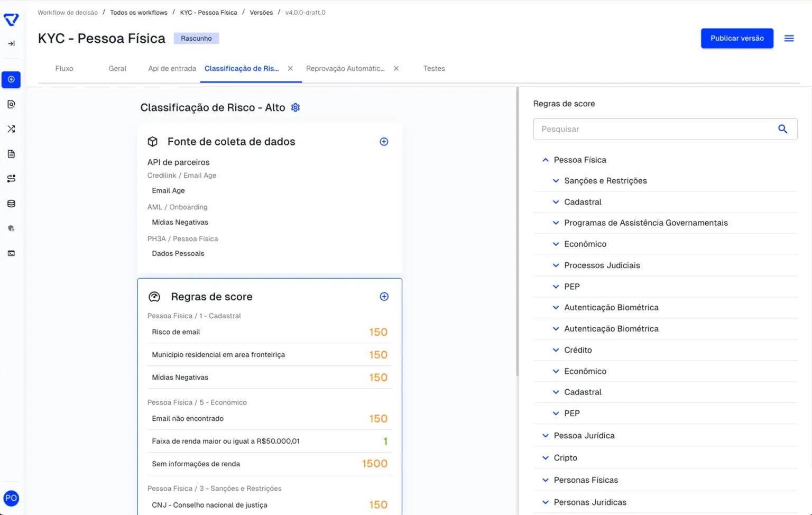Click the Rascunho status badge
Screen dimensions: 812x515
tap(196, 38)
